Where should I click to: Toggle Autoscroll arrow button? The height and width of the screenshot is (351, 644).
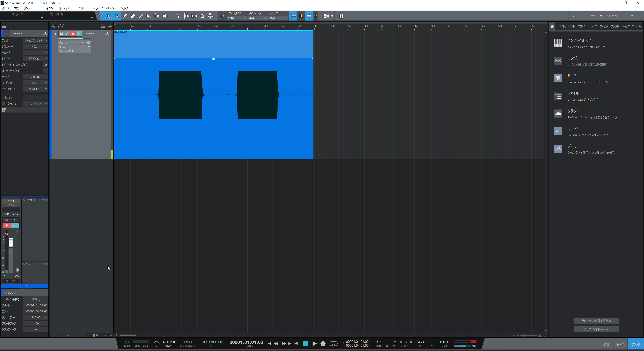pos(309,16)
